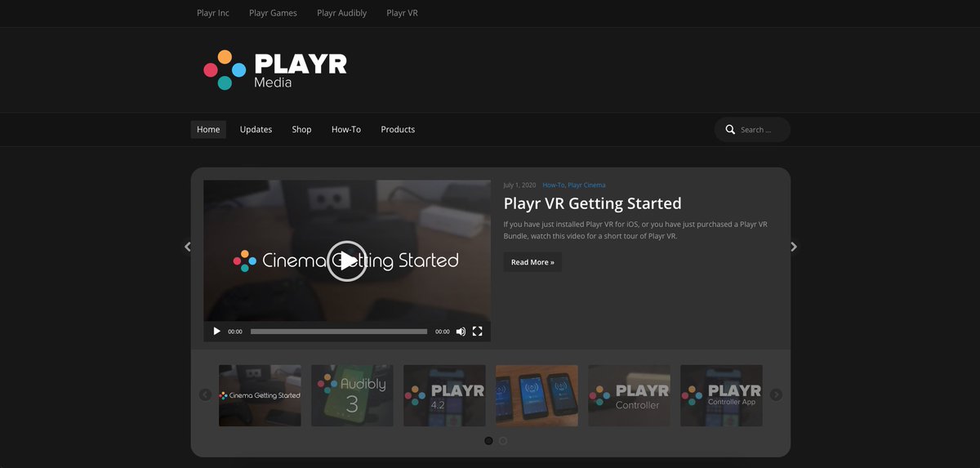Select the Audibly 3 thumbnail

click(352, 395)
